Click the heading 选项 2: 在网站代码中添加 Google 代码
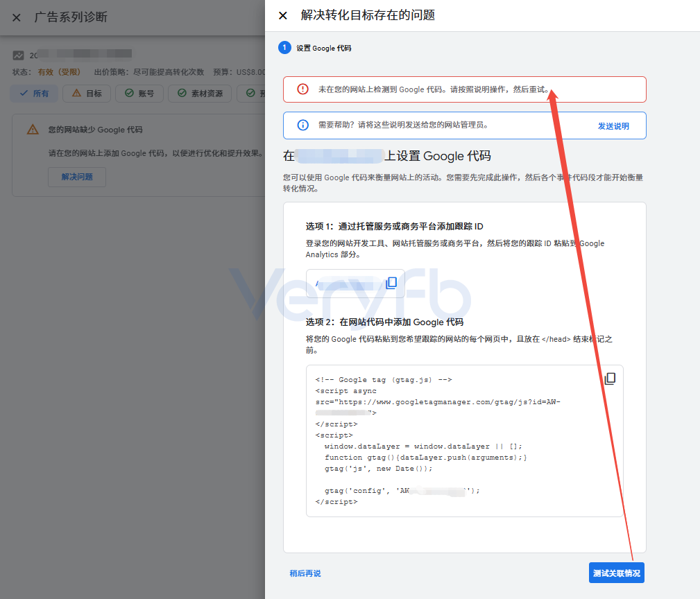Viewport: 700px width, 599px height. coord(384,322)
